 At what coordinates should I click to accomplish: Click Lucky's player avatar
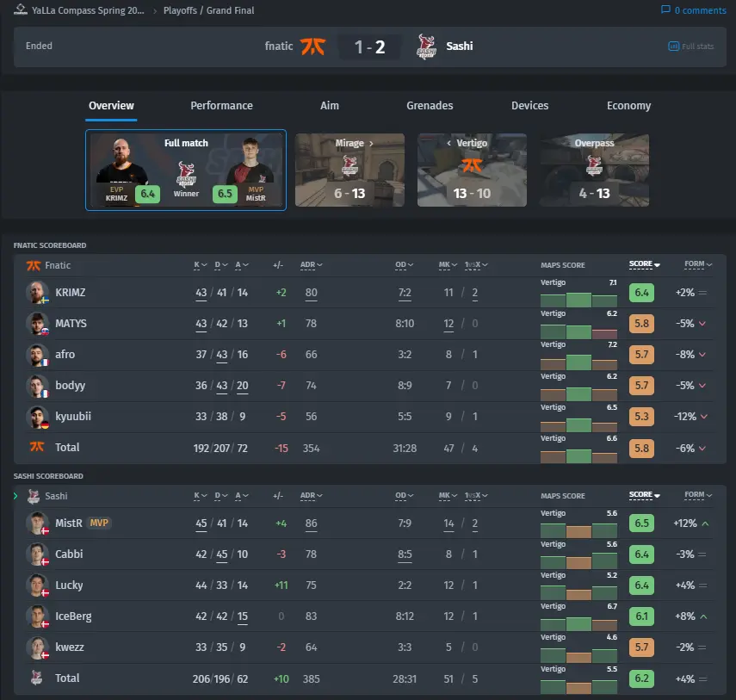(x=37, y=585)
